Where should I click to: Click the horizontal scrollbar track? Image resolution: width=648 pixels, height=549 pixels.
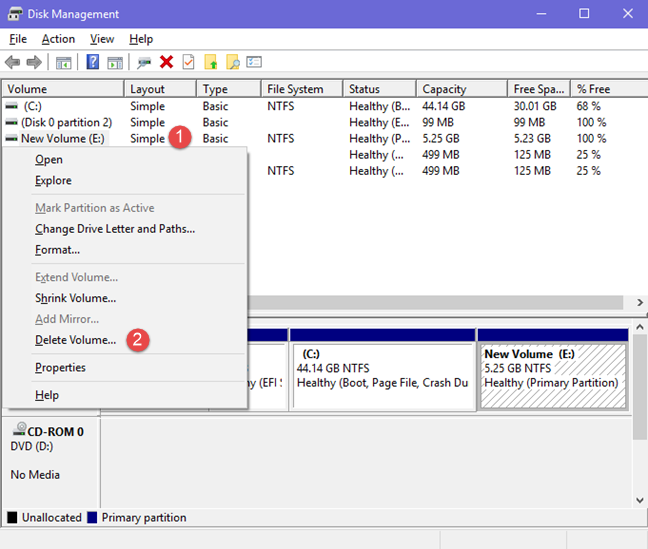(x=436, y=303)
